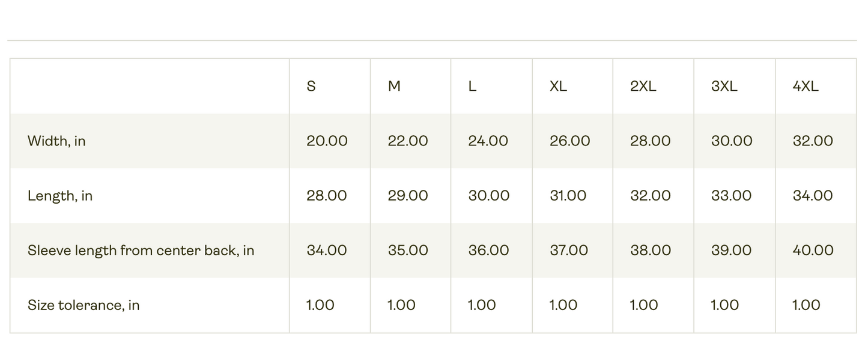Select the 29.00 length value for M
868x343 pixels.
click(x=408, y=196)
